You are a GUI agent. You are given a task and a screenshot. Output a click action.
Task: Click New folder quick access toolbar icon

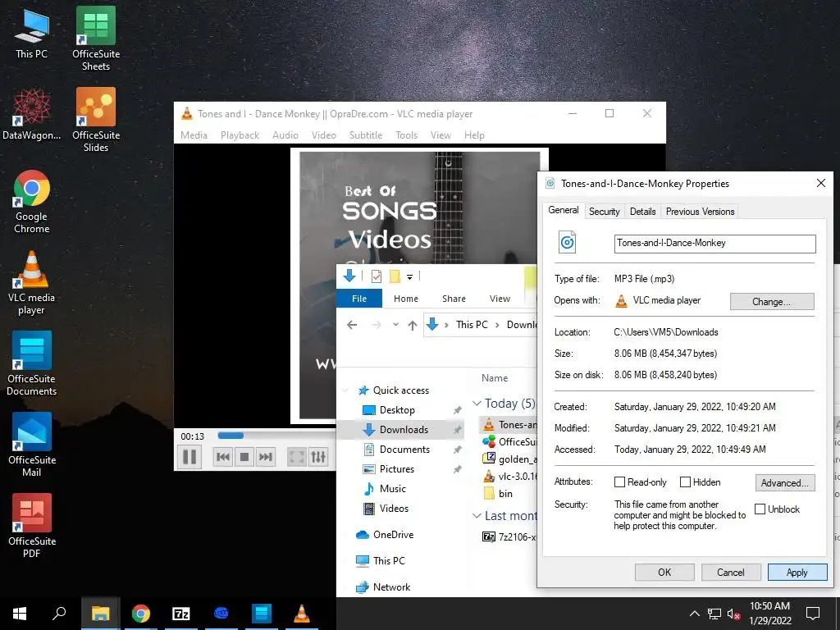395,276
